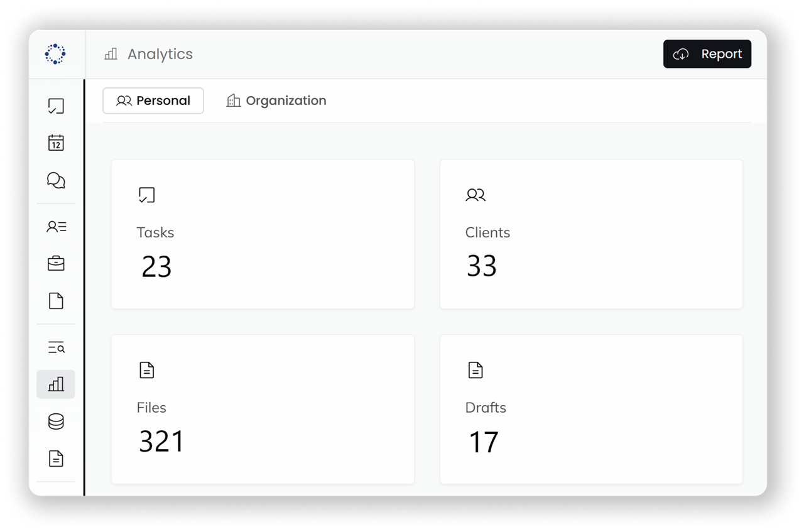Open the Clients stat card
This screenshot has height=532, width=804.
coord(591,234)
